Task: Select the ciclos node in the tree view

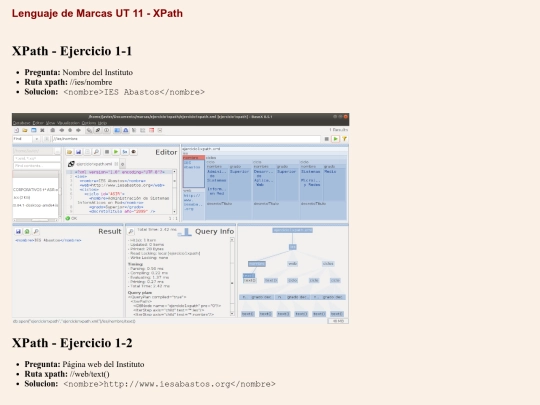Action: point(328,264)
